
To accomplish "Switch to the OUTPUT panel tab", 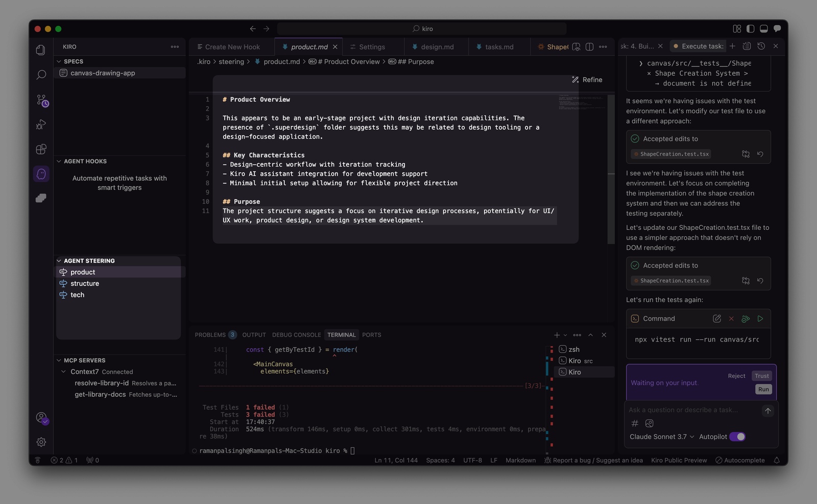I will [x=254, y=334].
